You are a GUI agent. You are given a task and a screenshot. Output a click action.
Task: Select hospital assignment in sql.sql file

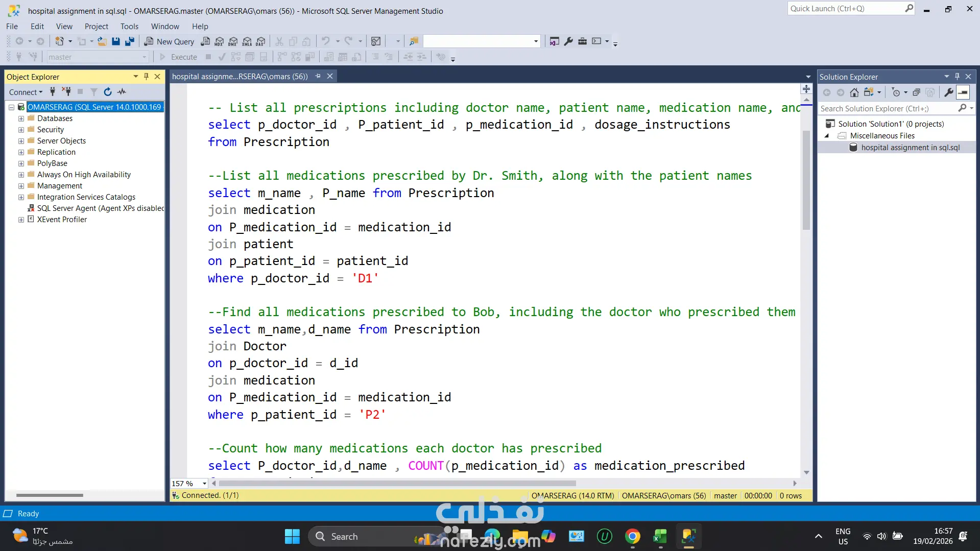click(x=910, y=148)
